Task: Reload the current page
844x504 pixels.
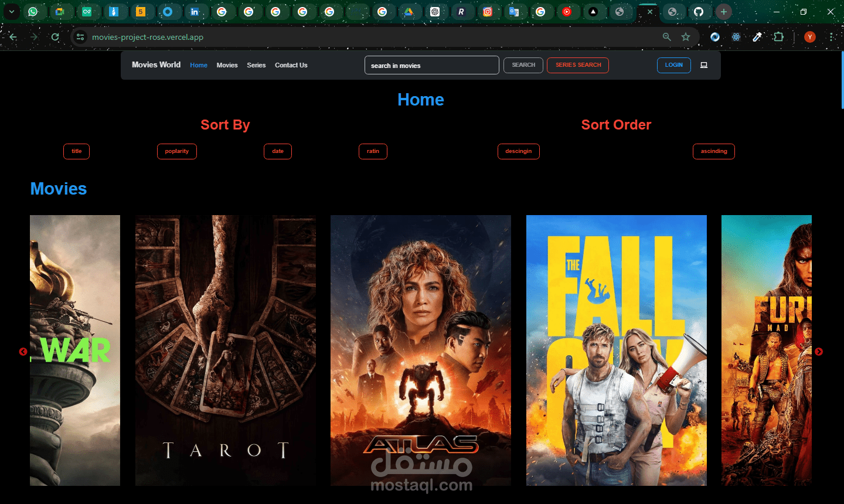Action: point(55,37)
